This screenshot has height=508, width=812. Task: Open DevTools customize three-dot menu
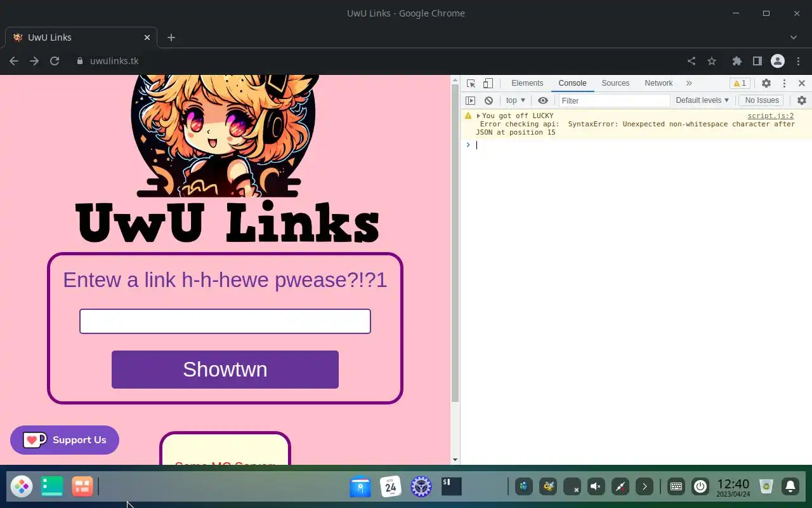pyautogui.click(x=784, y=83)
